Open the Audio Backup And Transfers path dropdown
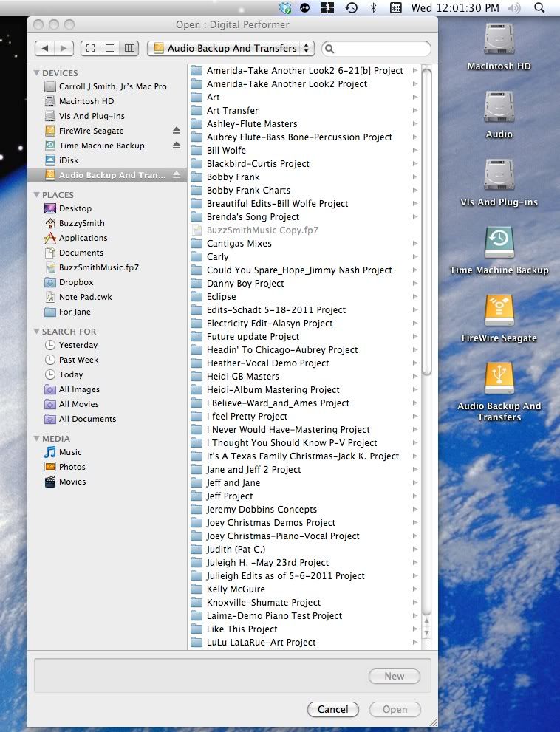 tap(231, 48)
